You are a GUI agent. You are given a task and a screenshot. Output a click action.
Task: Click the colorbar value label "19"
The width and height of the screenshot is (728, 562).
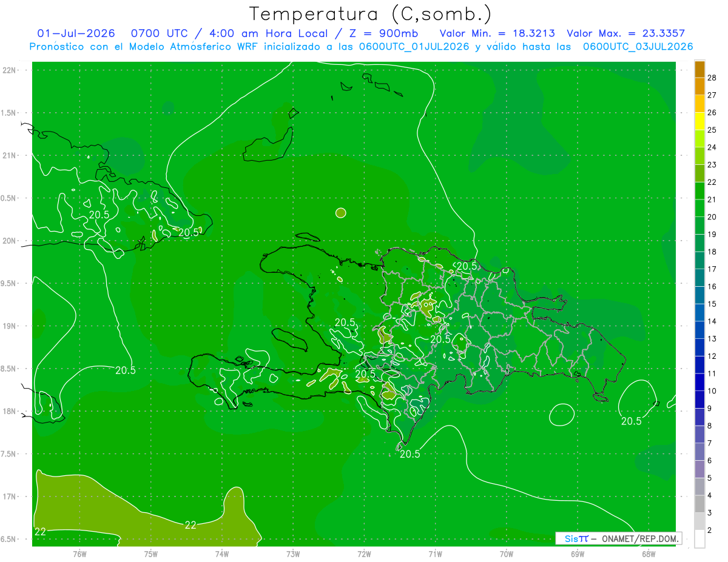tap(712, 234)
